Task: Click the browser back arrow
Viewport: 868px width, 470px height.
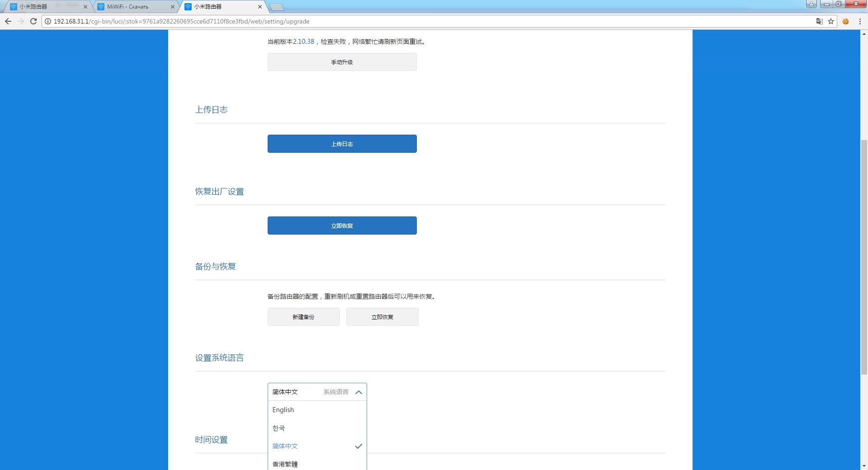Action: click(x=8, y=21)
